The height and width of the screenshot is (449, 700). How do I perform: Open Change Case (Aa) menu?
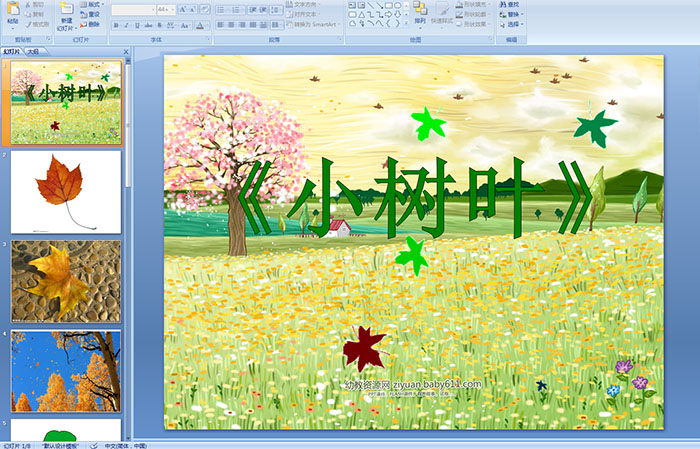(x=185, y=25)
